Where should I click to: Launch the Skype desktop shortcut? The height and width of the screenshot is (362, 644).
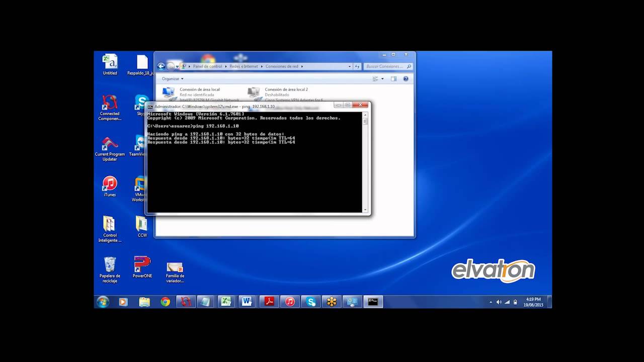141,106
